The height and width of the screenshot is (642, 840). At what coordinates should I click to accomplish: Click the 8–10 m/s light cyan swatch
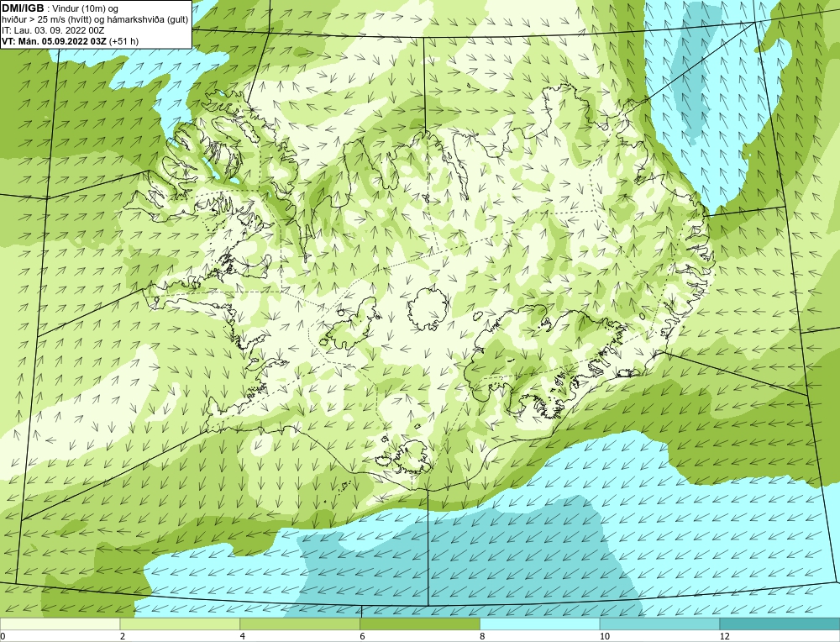pos(540,624)
